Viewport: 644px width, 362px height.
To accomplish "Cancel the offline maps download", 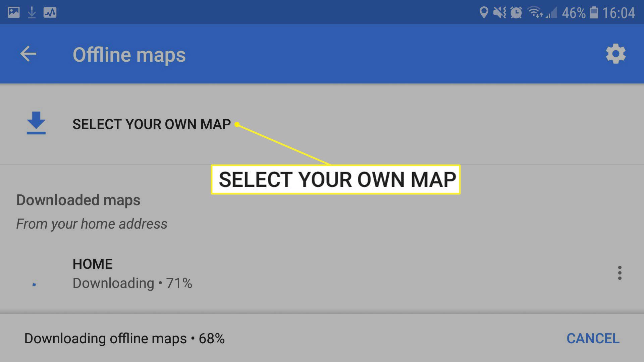I will point(593,338).
